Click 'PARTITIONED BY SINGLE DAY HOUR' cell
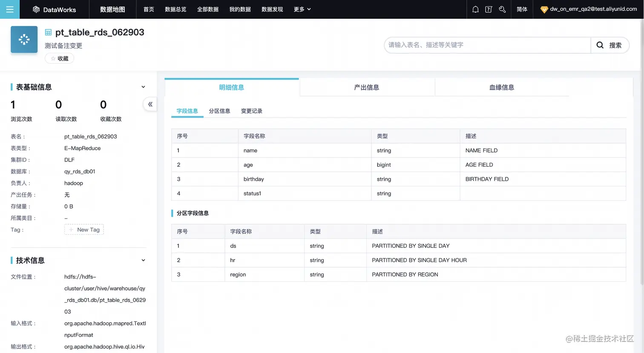The width and height of the screenshot is (644, 353). pyautogui.click(x=496, y=260)
